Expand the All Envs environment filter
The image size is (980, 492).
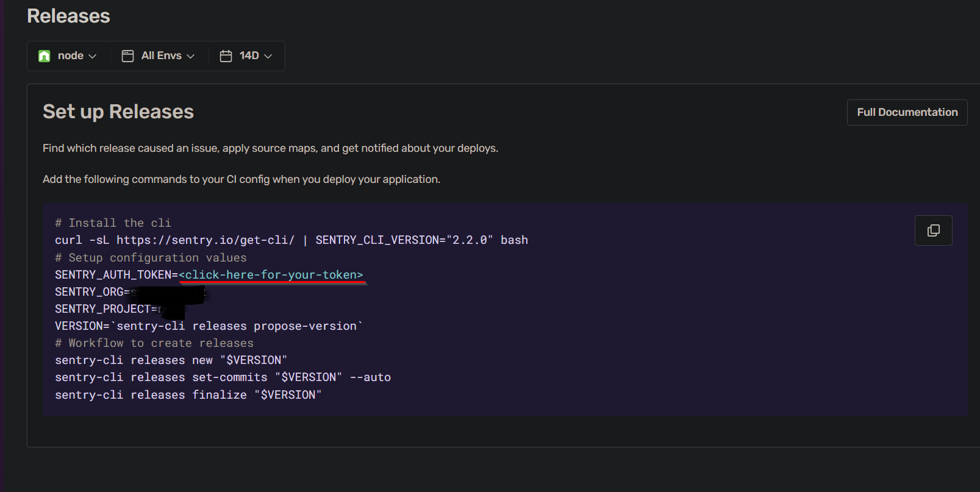159,56
